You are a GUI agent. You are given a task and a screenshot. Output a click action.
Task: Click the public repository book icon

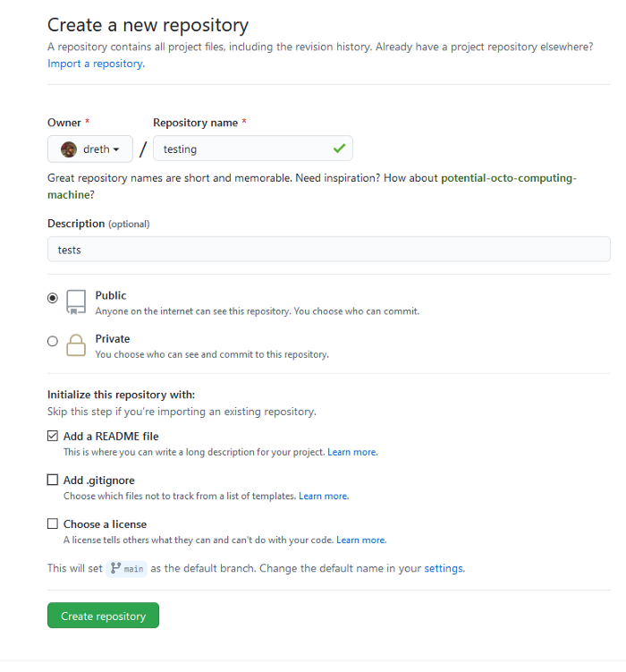pos(77,302)
